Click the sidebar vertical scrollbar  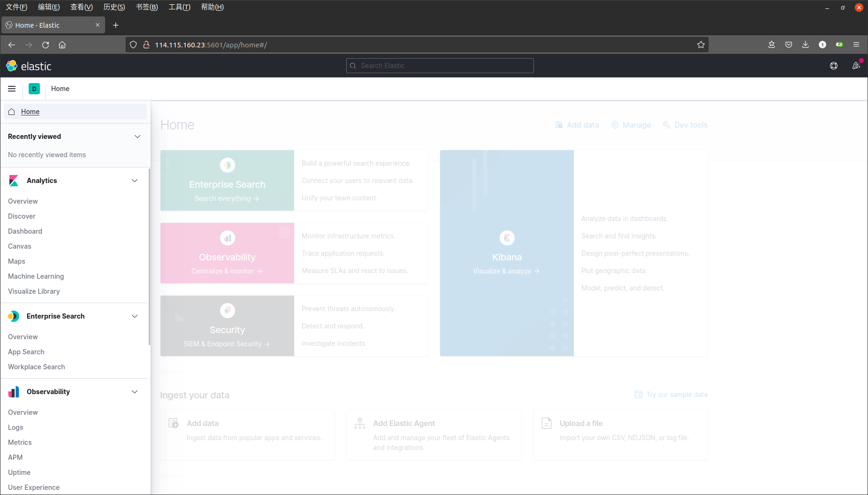pyautogui.click(x=149, y=257)
